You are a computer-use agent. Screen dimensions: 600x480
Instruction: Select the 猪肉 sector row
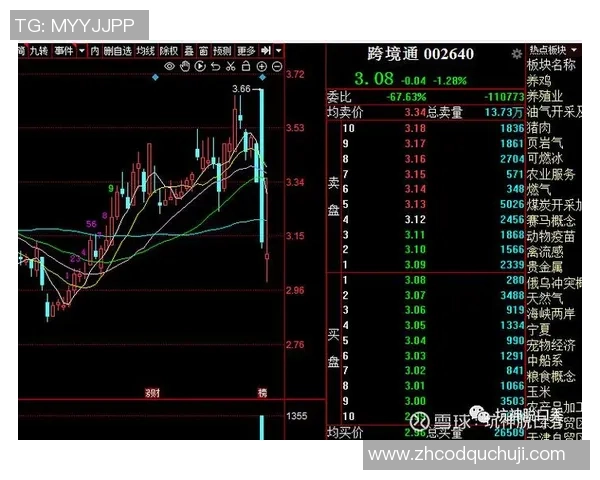click(539, 127)
